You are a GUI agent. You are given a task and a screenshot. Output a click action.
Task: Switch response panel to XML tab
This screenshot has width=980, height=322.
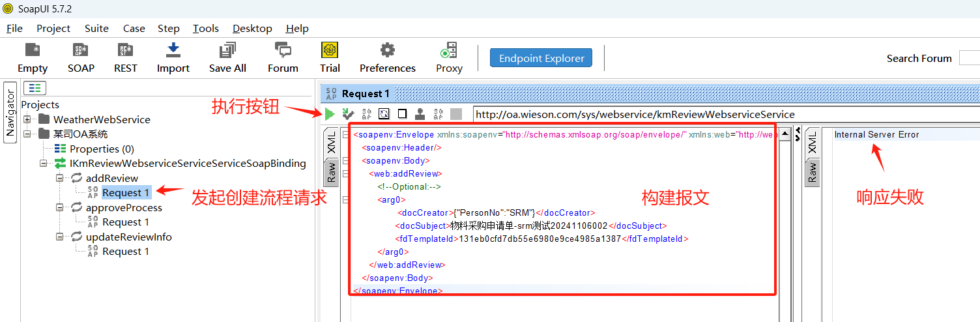tap(812, 142)
